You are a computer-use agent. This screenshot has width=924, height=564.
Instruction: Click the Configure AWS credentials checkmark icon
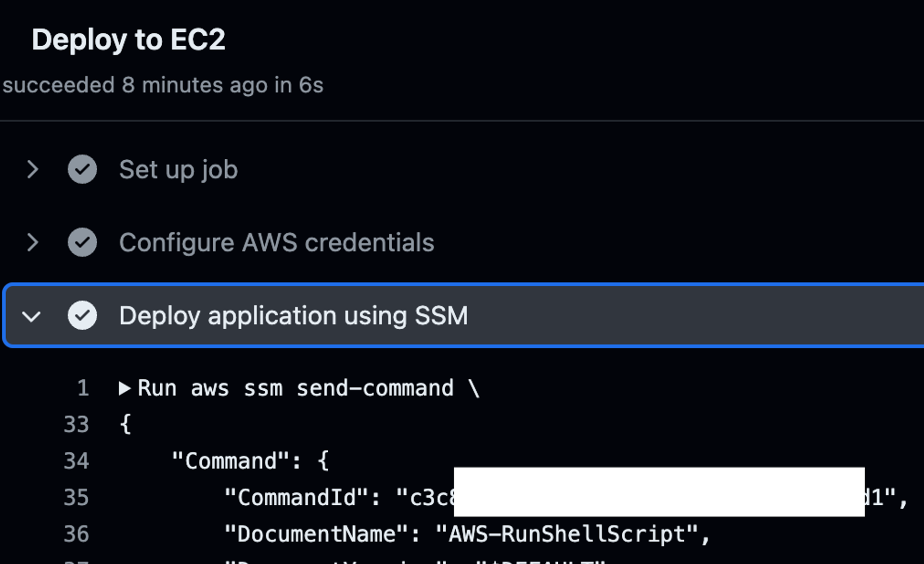coord(82,243)
